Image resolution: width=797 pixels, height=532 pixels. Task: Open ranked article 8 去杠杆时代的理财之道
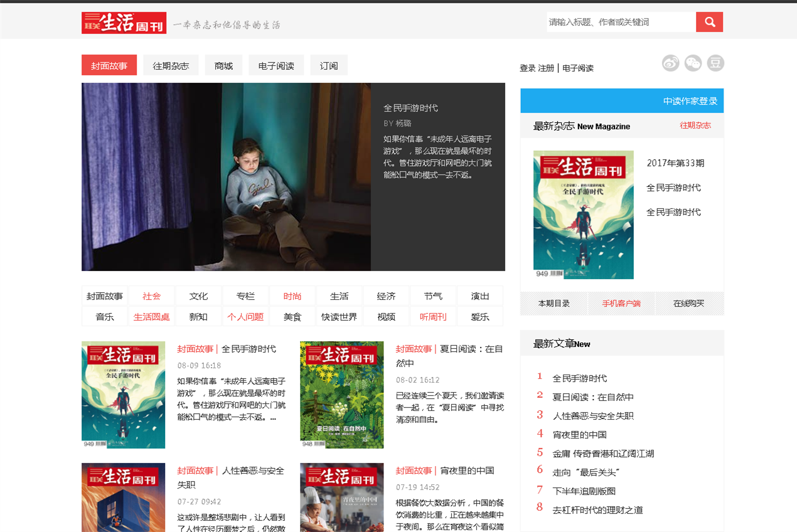click(597, 510)
